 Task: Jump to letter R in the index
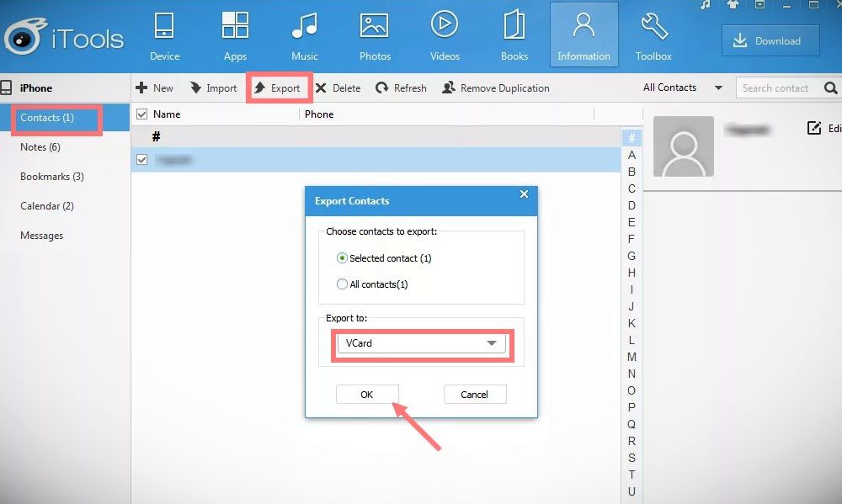[631, 441]
